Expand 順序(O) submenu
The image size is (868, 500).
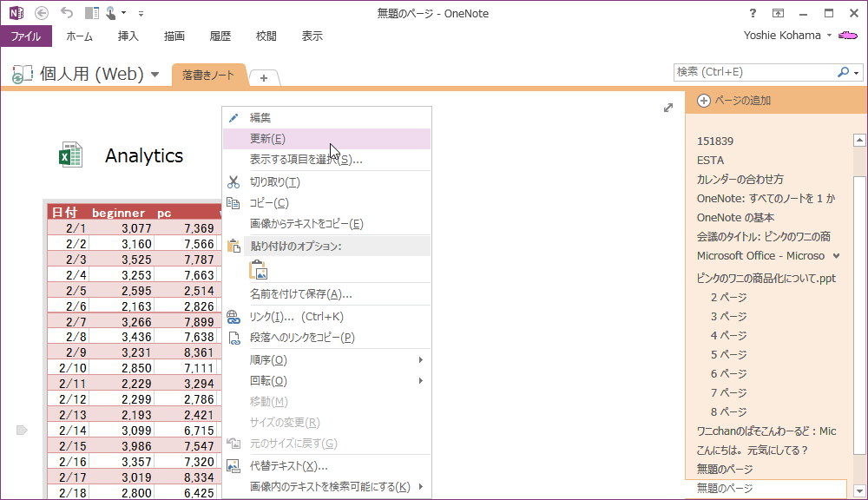(326, 360)
